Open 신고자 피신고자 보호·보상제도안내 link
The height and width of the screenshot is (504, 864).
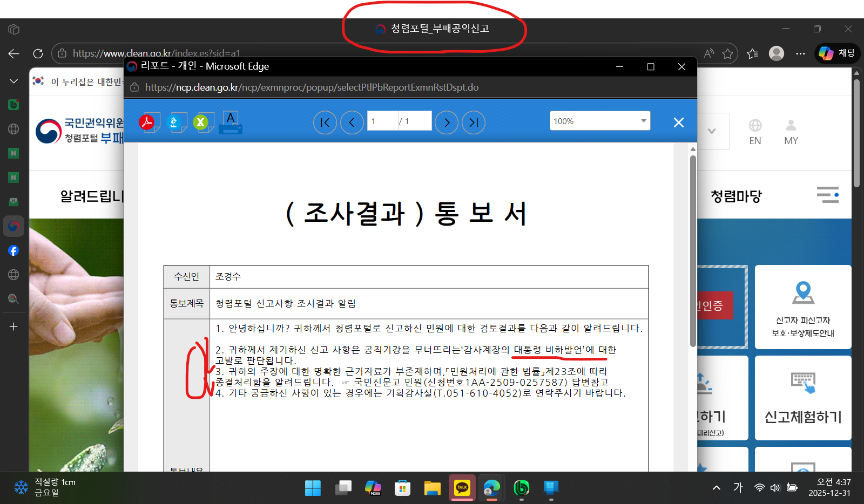tap(803, 308)
